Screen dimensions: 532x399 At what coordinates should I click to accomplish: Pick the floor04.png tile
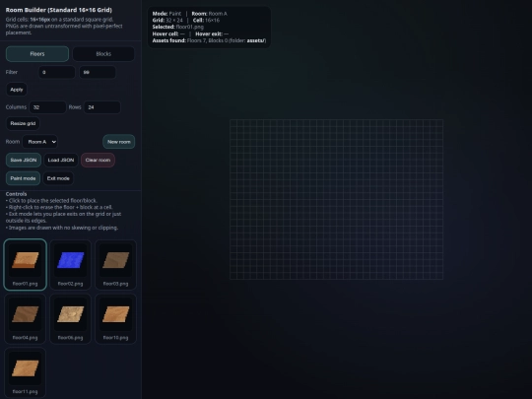tap(25, 318)
